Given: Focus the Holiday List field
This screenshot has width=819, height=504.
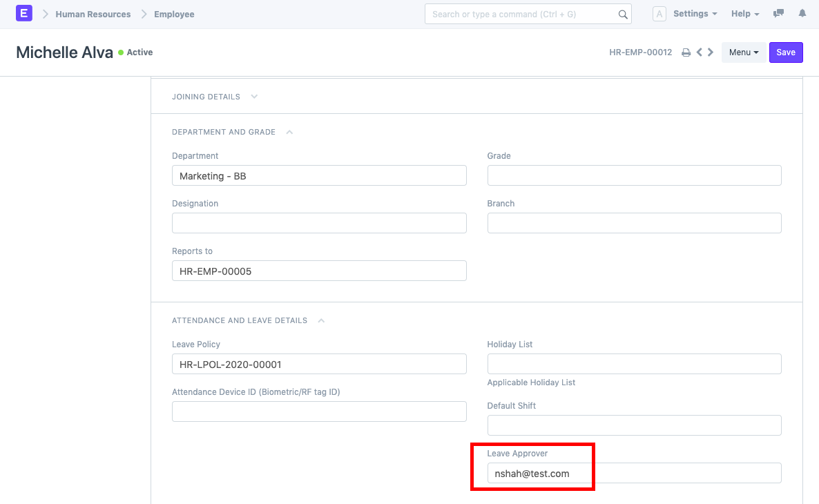Looking at the screenshot, I should click(x=634, y=364).
